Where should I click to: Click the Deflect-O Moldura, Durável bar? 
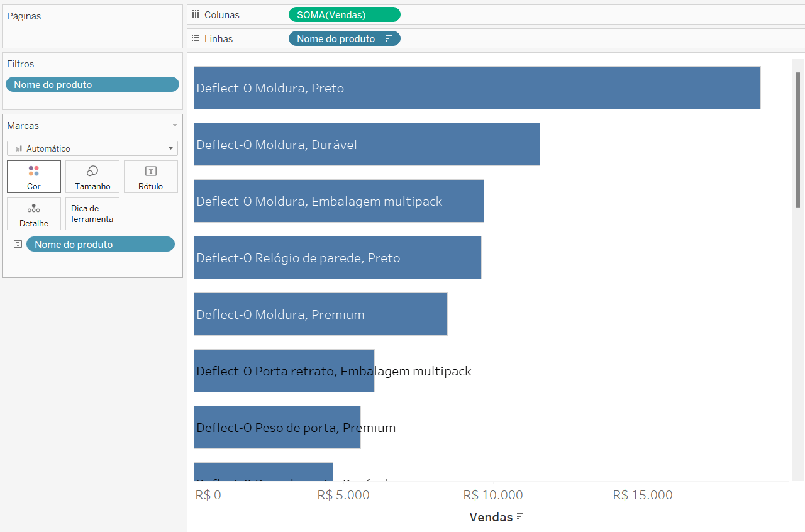point(367,144)
